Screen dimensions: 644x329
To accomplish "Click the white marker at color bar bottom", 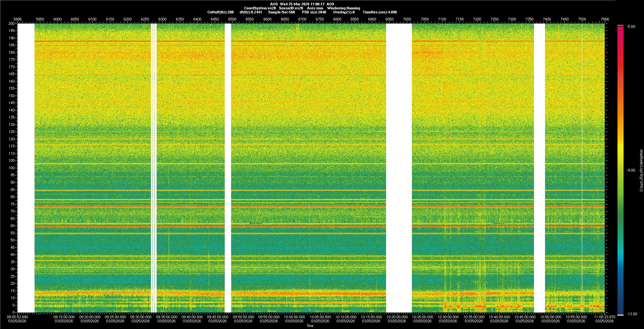I will [621, 315].
